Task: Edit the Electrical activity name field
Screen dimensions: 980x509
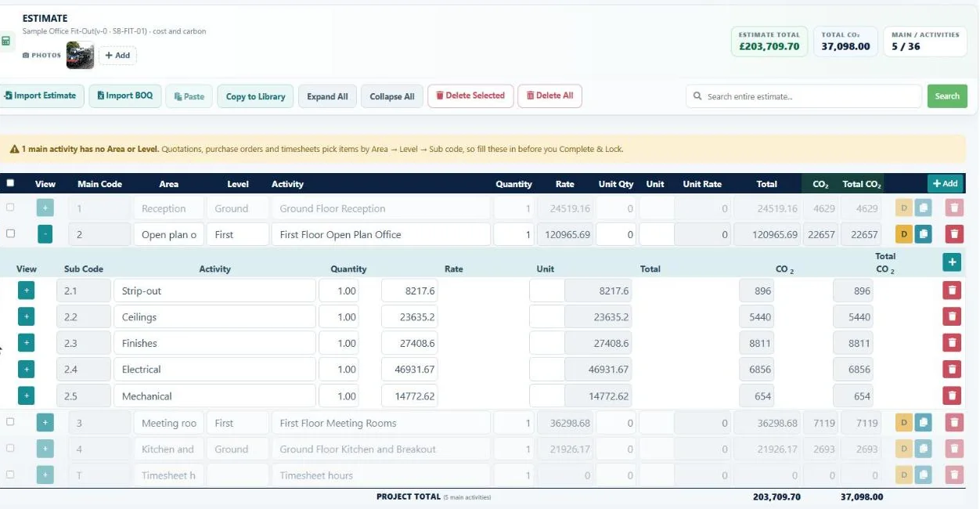Action: click(214, 369)
